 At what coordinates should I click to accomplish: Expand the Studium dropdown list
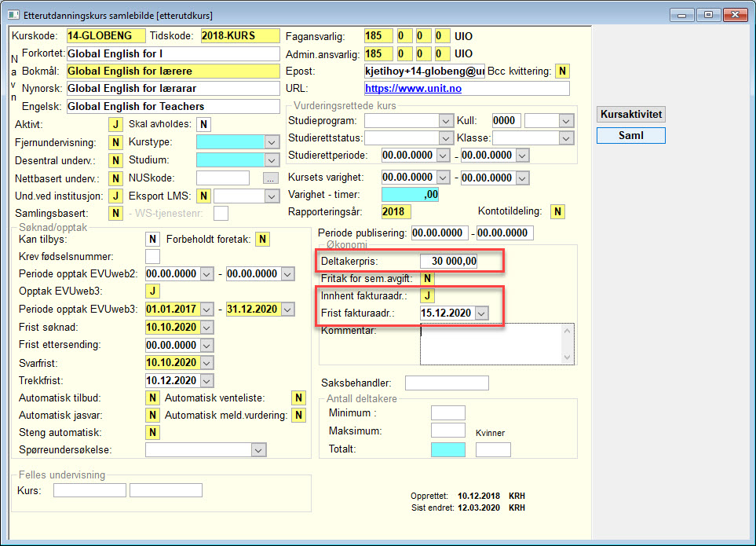tap(272, 160)
